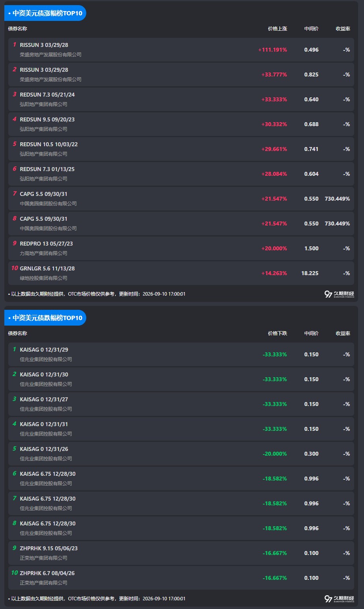
Task: Click the 收益率 column header in the losers table
Action: 343,333
